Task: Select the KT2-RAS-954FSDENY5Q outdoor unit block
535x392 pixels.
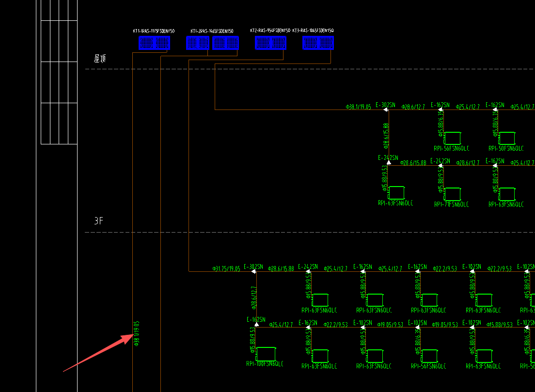Action: click(270, 43)
